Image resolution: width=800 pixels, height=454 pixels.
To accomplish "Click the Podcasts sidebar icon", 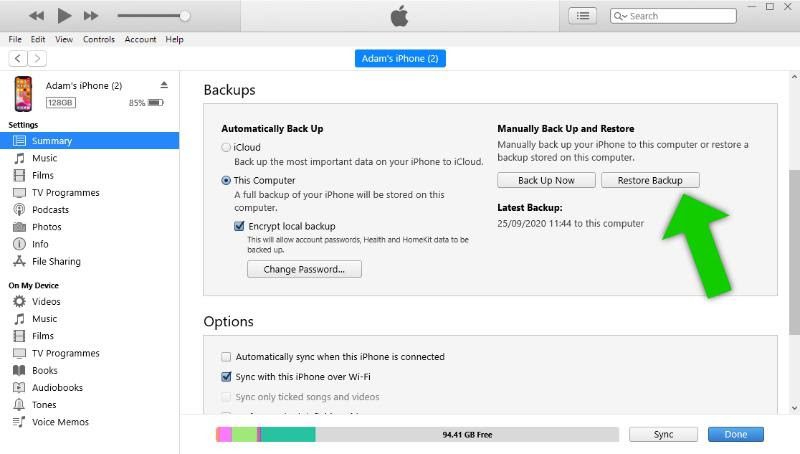I will coord(20,210).
